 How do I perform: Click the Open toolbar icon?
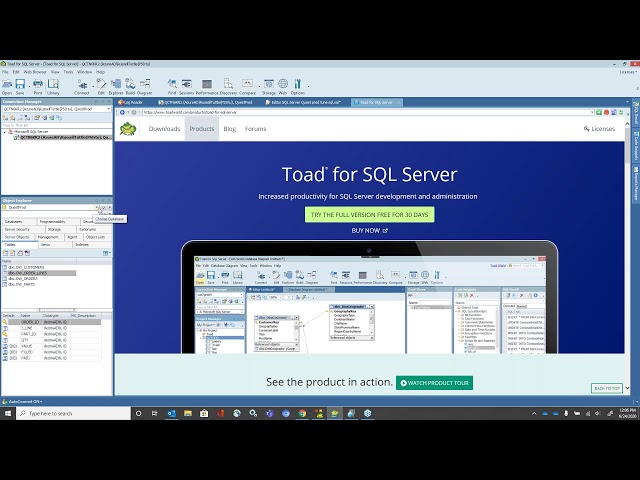(7, 87)
